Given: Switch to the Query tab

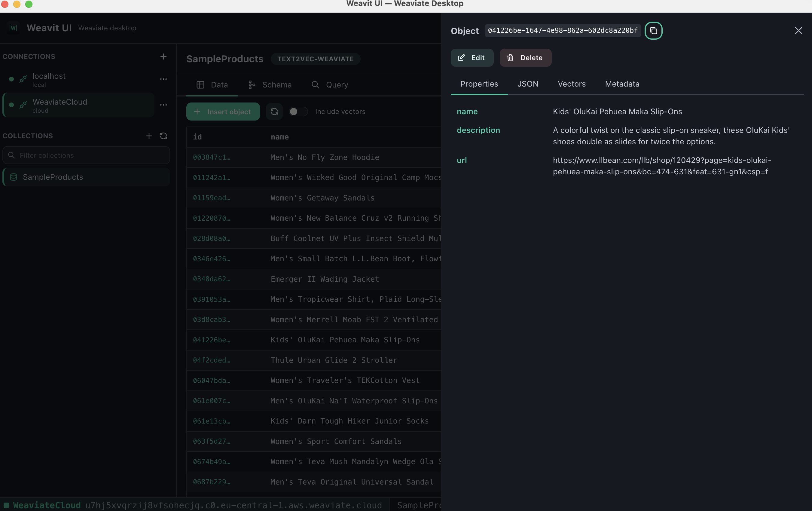Looking at the screenshot, I should tap(329, 85).
